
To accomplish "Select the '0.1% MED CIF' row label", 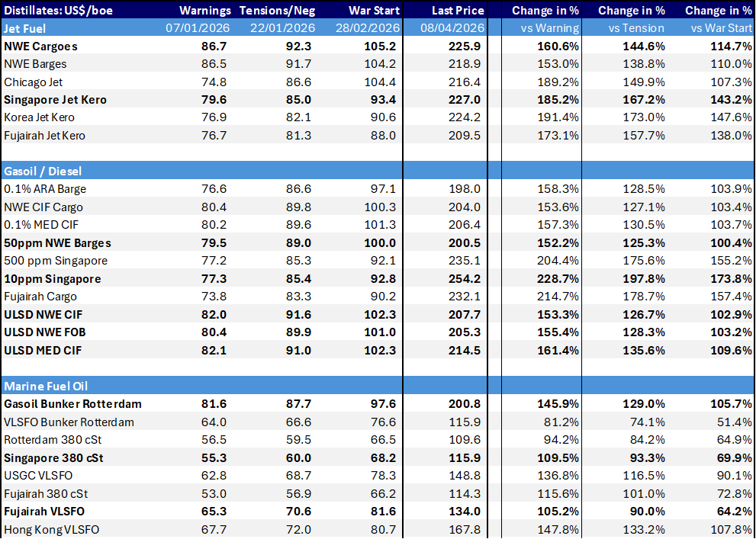I will coord(41,225).
